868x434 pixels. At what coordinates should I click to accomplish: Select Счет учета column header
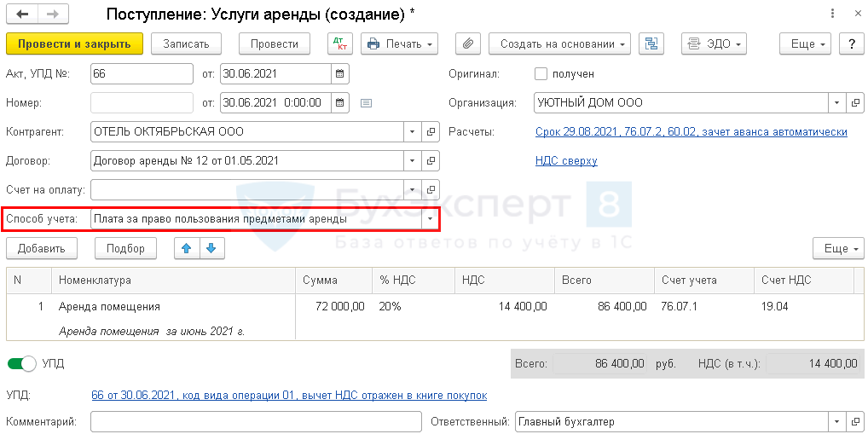pos(703,281)
